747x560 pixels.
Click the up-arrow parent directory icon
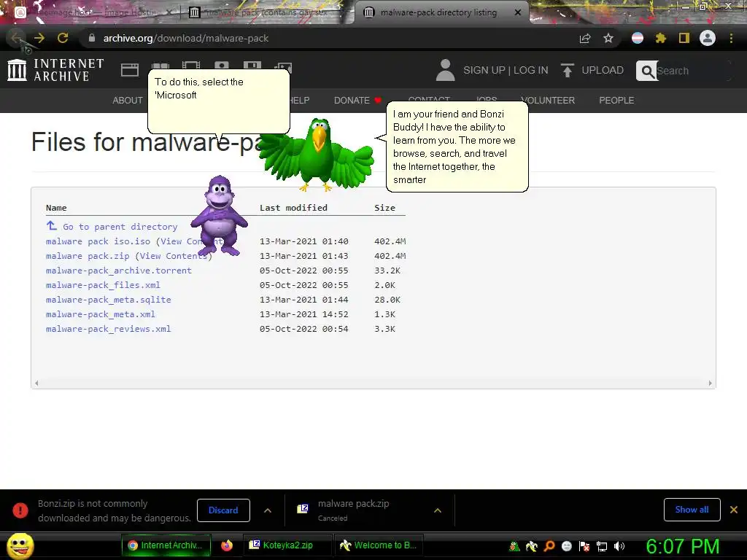(52, 225)
